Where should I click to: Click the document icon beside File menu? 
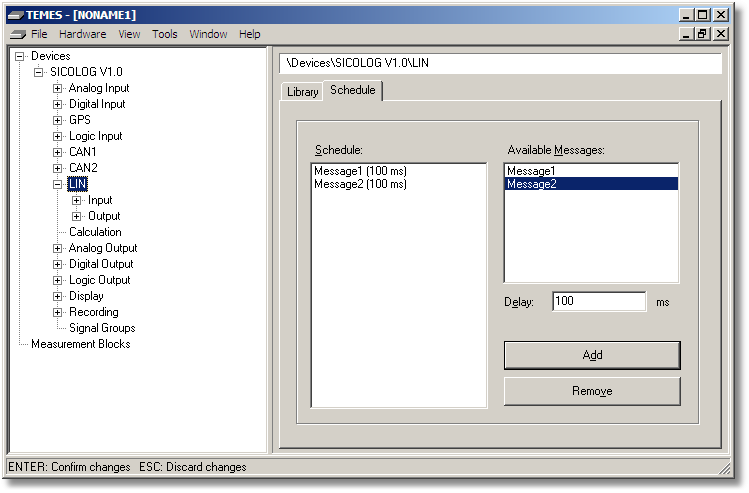tap(18, 34)
